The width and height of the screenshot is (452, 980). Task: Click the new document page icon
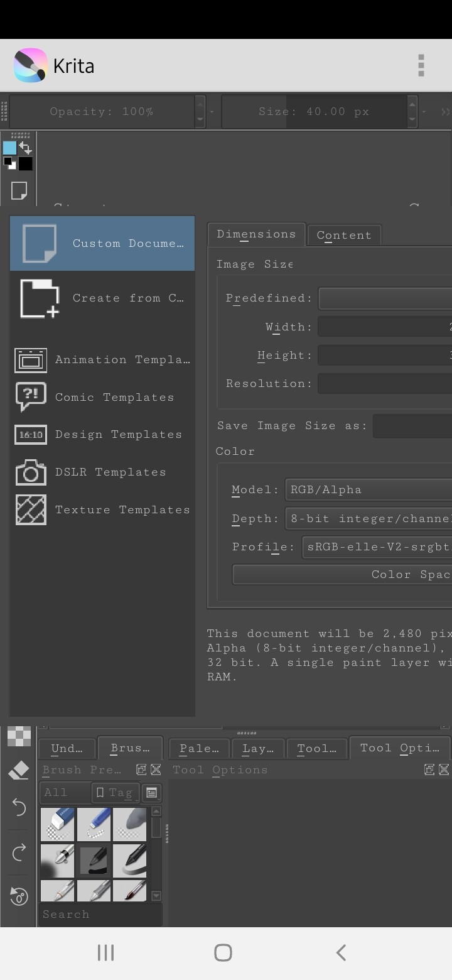click(x=19, y=190)
